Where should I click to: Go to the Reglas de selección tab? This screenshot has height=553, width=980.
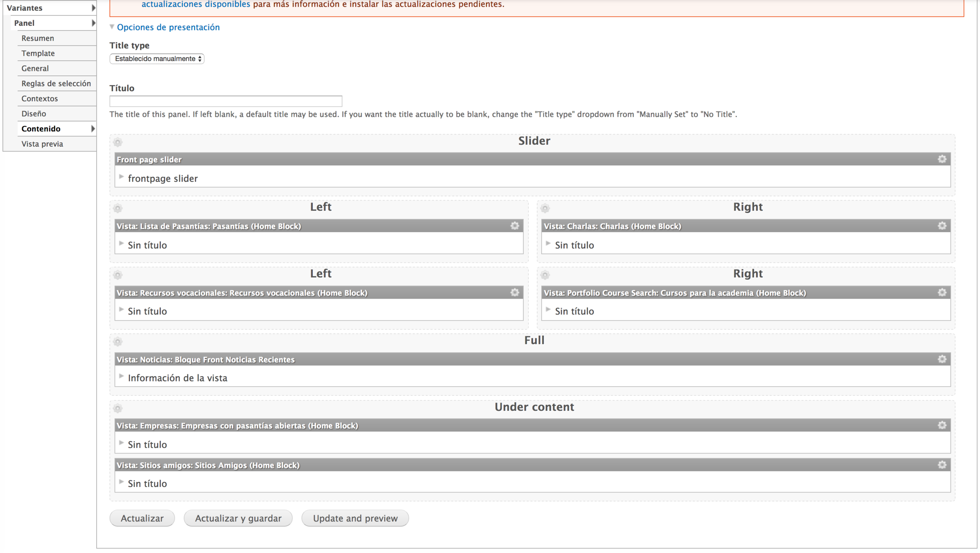click(x=56, y=84)
